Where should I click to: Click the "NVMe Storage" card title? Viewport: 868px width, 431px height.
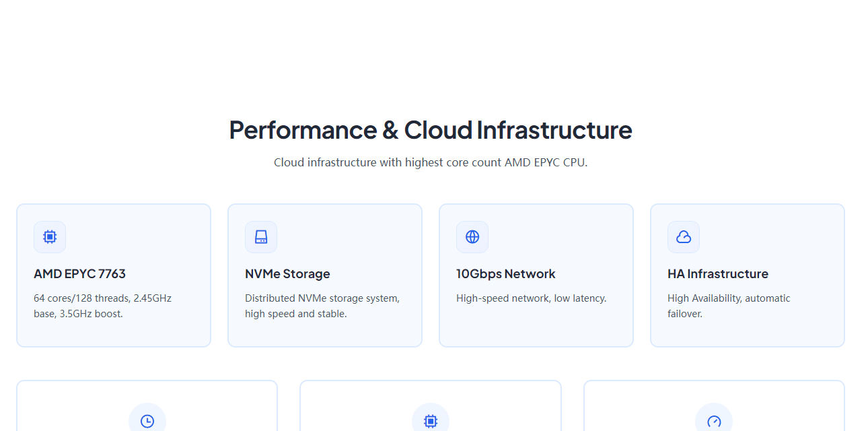[x=287, y=273]
